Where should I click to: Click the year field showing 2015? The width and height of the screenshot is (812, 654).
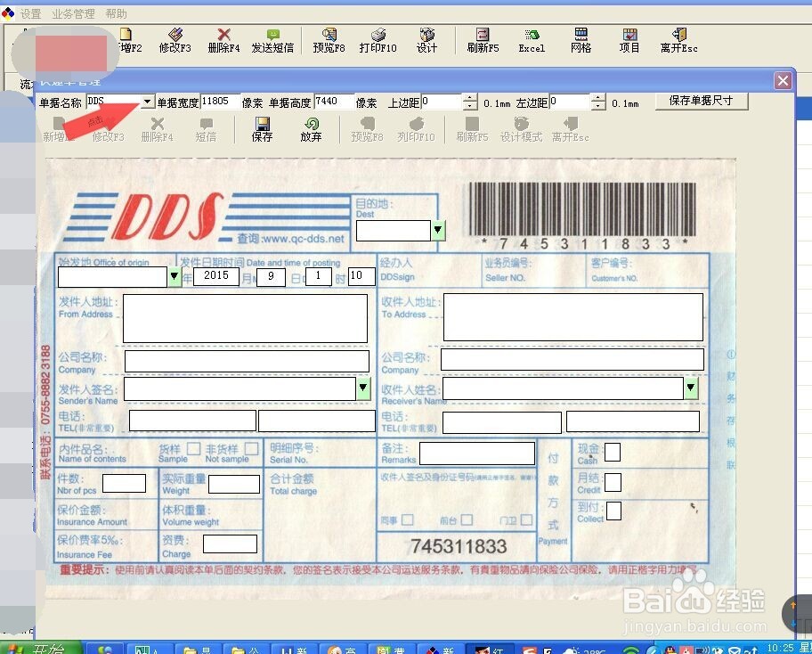216,276
